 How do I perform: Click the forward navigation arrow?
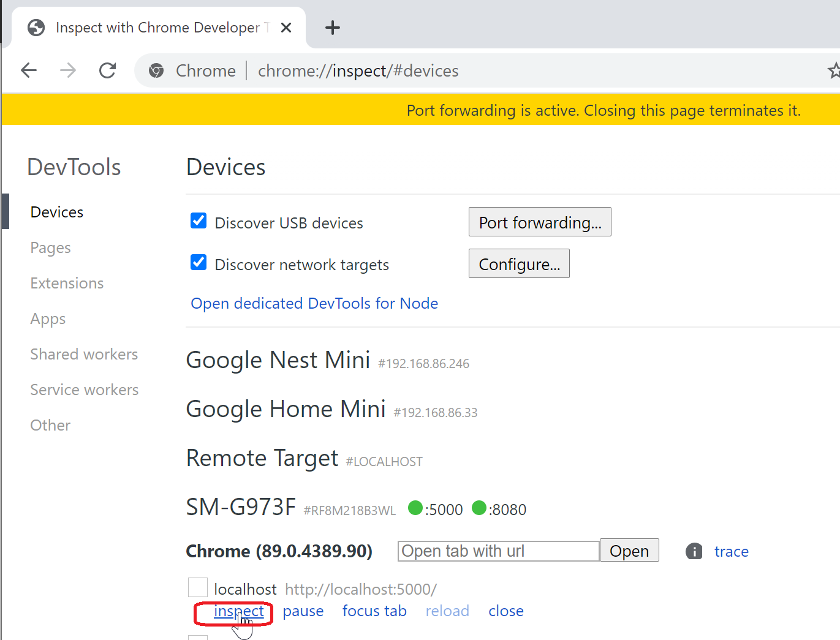(68, 70)
